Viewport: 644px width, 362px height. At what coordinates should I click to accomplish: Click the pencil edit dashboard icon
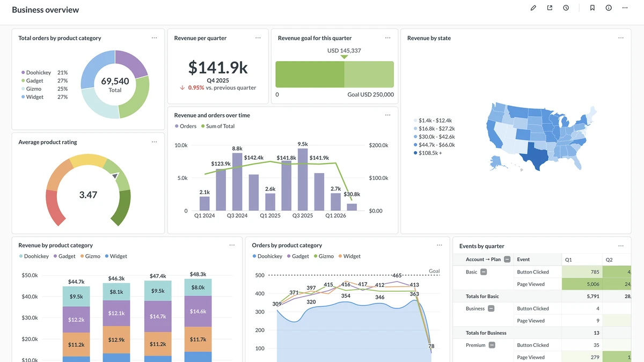point(533,8)
